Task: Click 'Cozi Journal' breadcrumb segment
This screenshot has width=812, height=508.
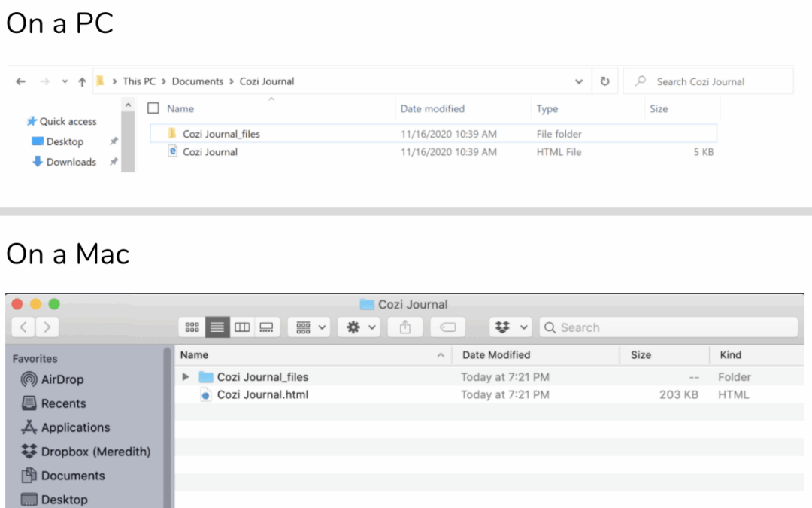Action: tap(267, 81)
